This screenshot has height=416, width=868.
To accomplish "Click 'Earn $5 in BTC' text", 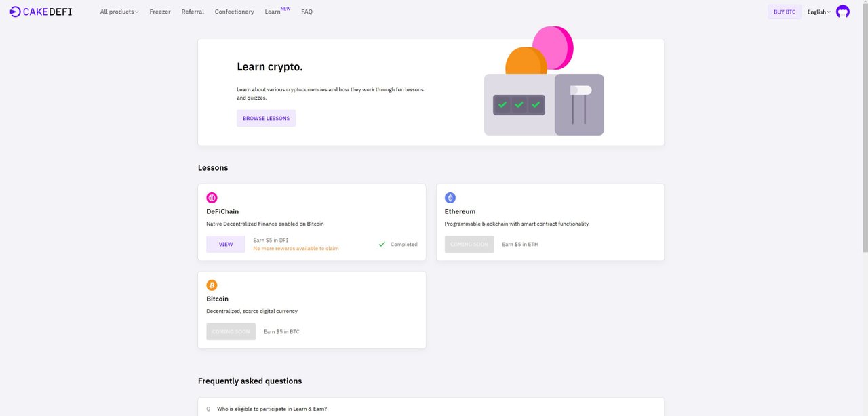I will (281, 331).
